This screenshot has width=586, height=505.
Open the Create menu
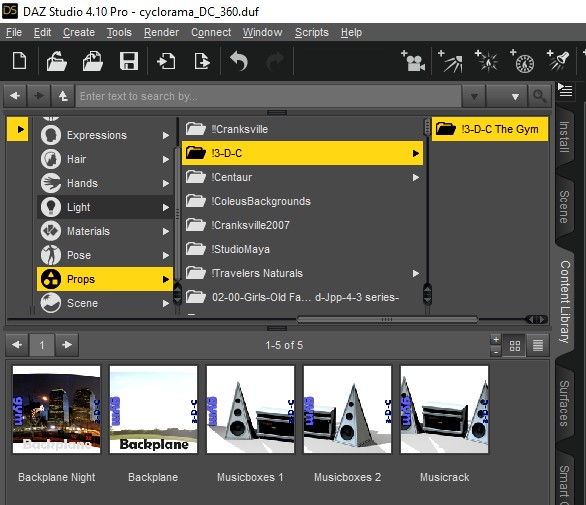tap(79, 32)
